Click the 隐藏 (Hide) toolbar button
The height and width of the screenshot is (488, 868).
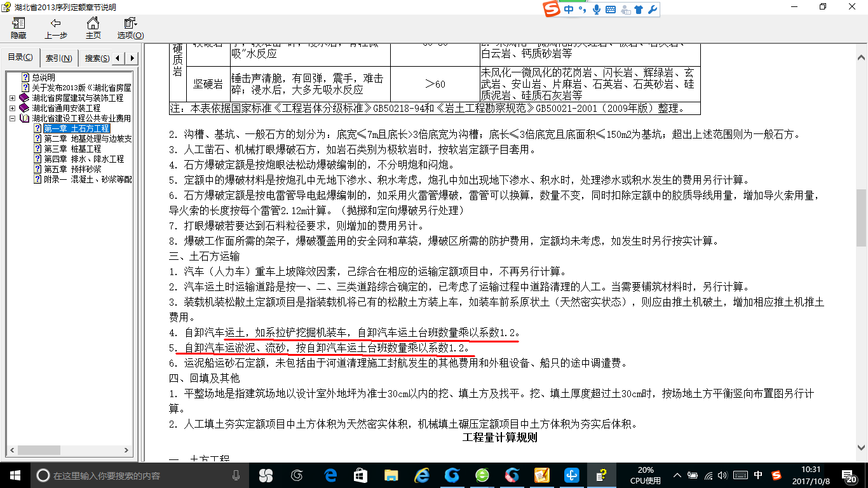tap(18, 29)
